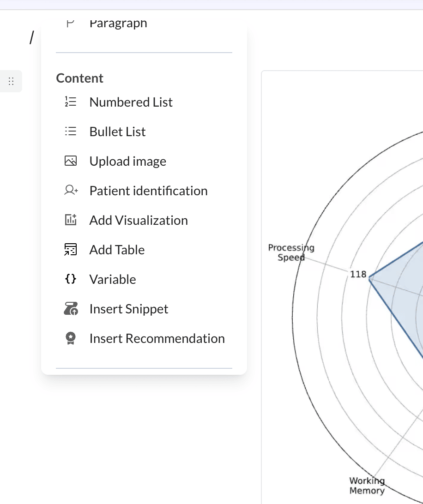The image size is (423, 504).
Task: Click the Add Visualization chart icon
Action: (x=71, y=220)
